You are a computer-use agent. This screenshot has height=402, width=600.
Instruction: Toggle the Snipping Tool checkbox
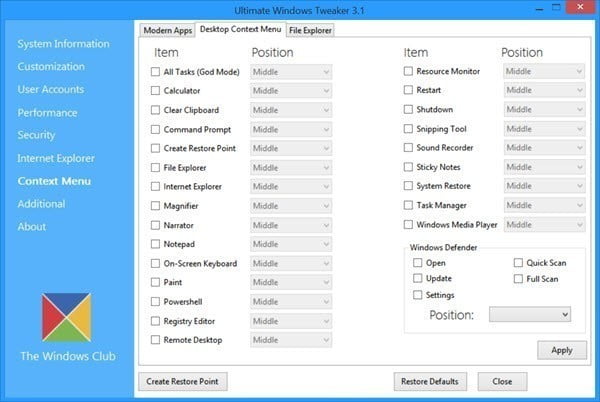click(408, 129)
